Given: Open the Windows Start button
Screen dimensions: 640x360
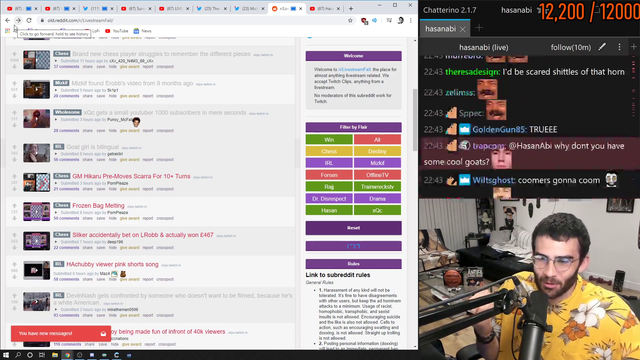Looking at the screenshot, I should tap(6, 355).
